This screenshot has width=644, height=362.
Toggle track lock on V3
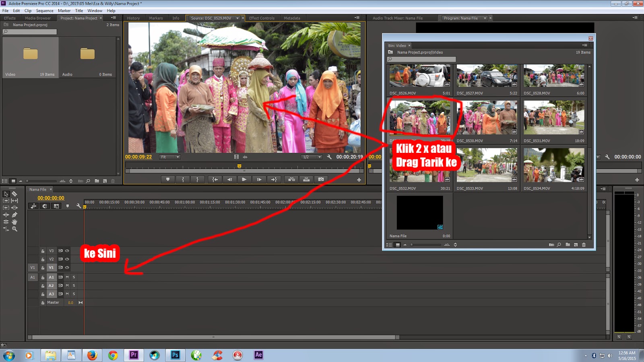coord(43,251)
